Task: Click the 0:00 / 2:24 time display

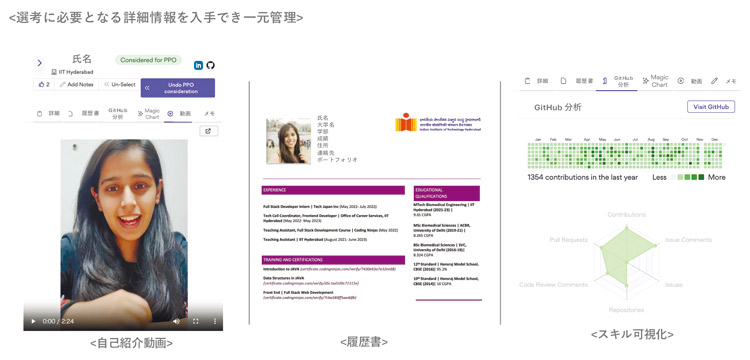Action: coord(58,321)
